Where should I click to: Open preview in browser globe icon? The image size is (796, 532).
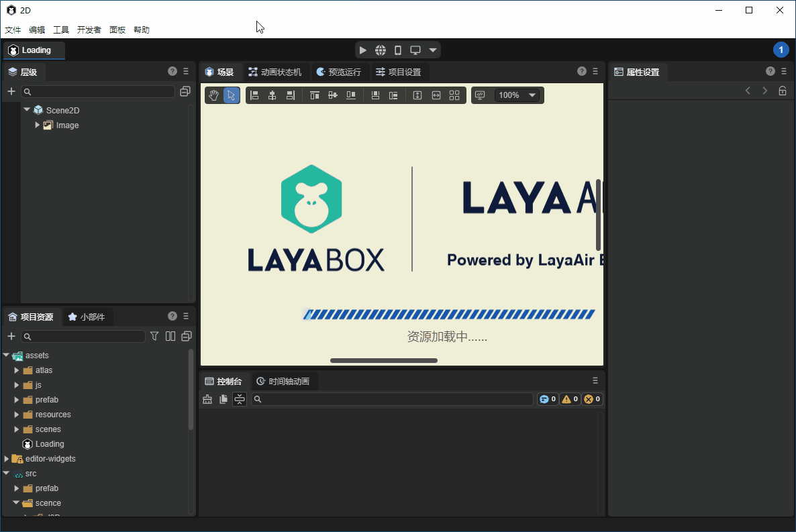(x=381, y=50)
